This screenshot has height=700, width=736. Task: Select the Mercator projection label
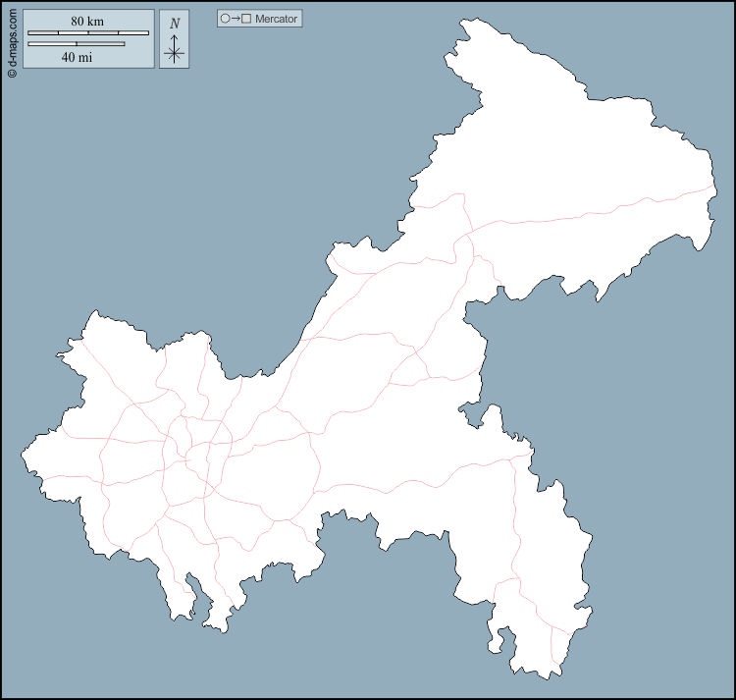click(x=276, y=19)
